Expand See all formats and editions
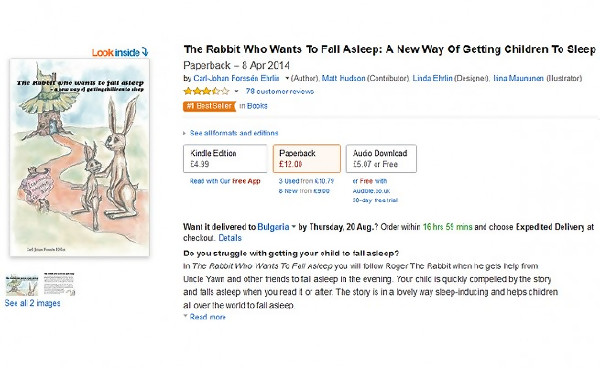The width and height of the screenshot is (600, 368). tap(234, 133)
